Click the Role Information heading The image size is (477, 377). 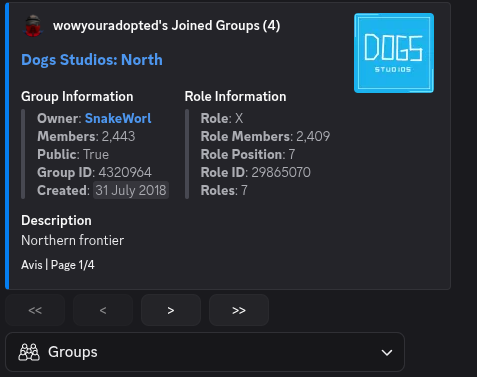pos(235,96)
